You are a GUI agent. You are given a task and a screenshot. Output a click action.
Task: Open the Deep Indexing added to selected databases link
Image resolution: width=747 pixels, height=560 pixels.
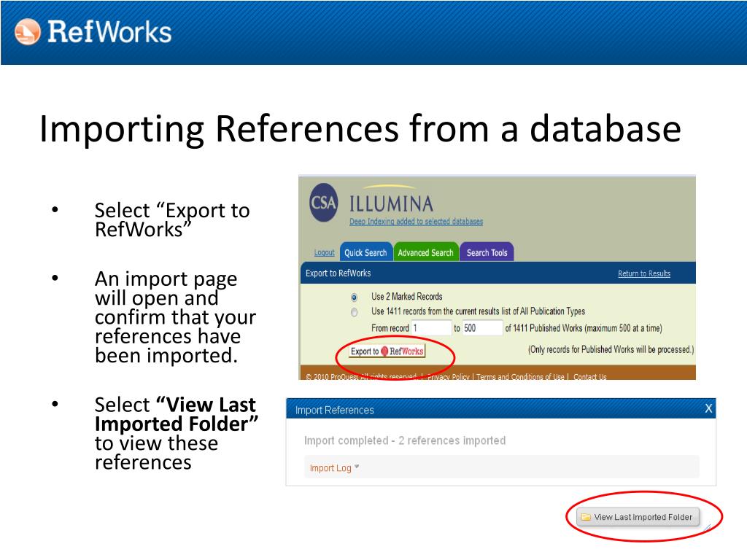(416, 222)
